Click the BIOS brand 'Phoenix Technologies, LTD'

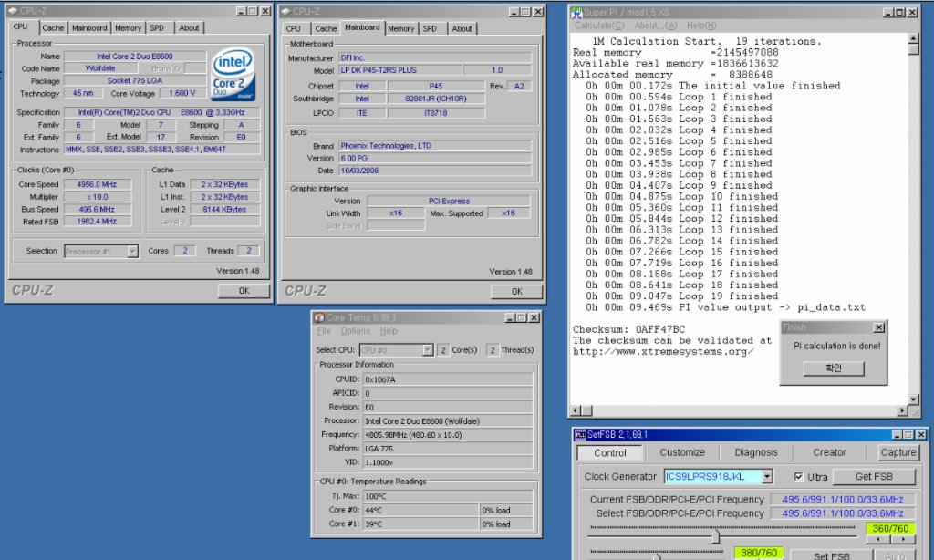coord(435,145)
